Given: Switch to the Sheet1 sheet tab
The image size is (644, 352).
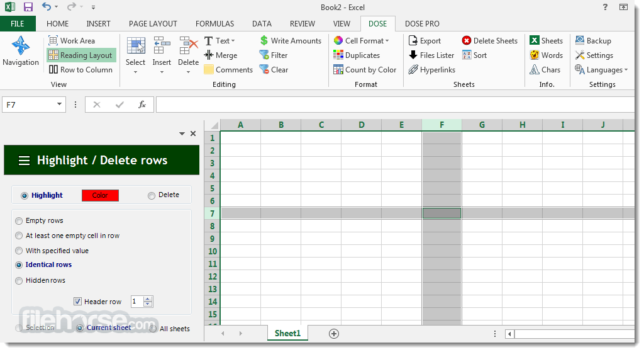Looking at the screenshot, I should click(x=287, y=333).
